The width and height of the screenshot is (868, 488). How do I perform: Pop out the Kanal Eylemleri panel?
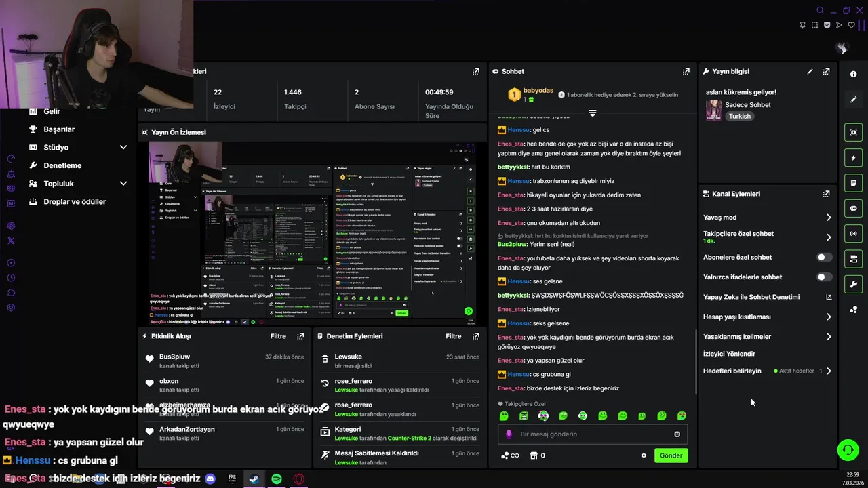[826, 194]
